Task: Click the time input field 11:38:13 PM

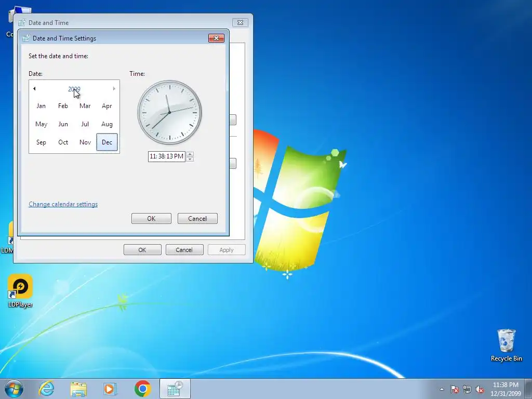Action: pyautogui.click(x=167, y=156)
